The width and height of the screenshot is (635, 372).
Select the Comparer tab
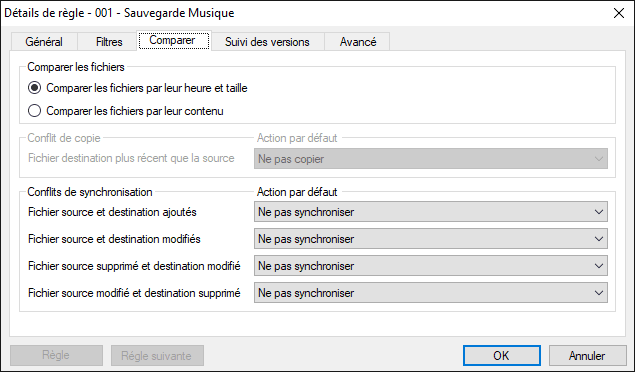click(x=174, y=40)
